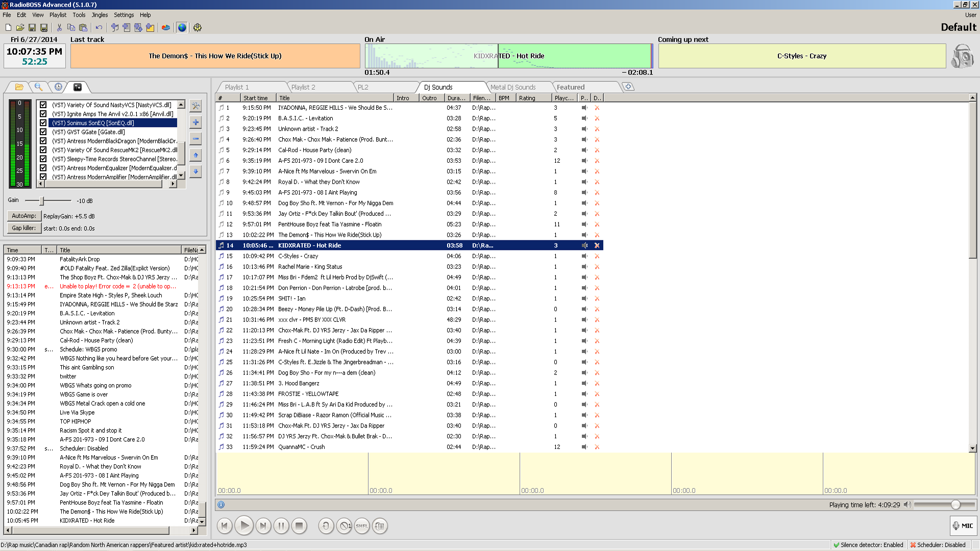This screenshot has width=980, height=551.
Task: Click the volume speaker icon near slider
Action: pos(907,505)
